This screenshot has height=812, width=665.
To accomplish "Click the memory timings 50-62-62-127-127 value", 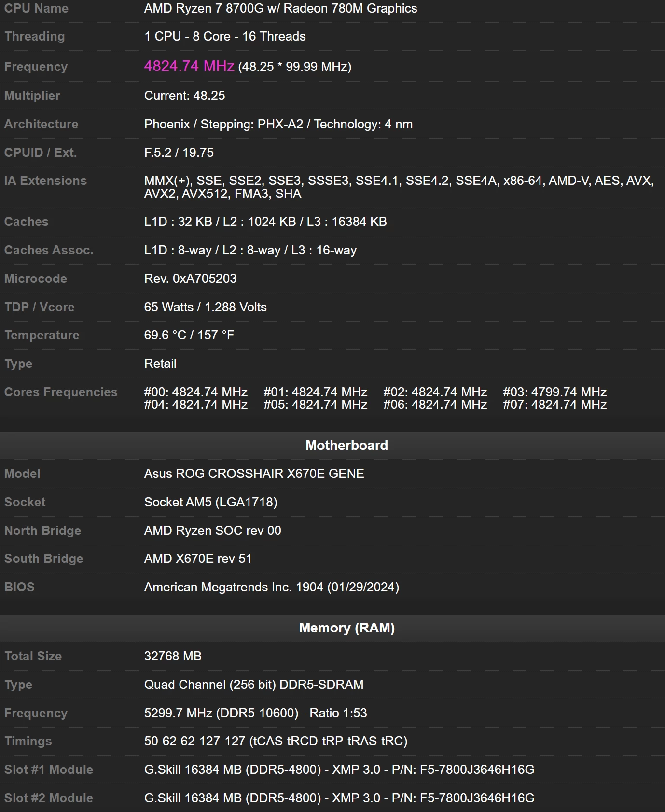I will [x=276, y=741].
